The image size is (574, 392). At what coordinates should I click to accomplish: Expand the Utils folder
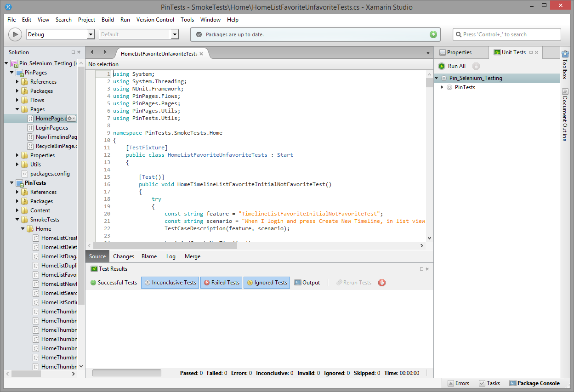point(17,165)
